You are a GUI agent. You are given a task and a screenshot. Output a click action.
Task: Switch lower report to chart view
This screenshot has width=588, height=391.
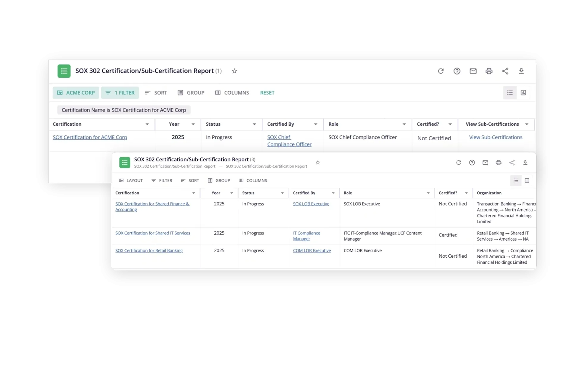pyautogui.click(x=527, y=180)
